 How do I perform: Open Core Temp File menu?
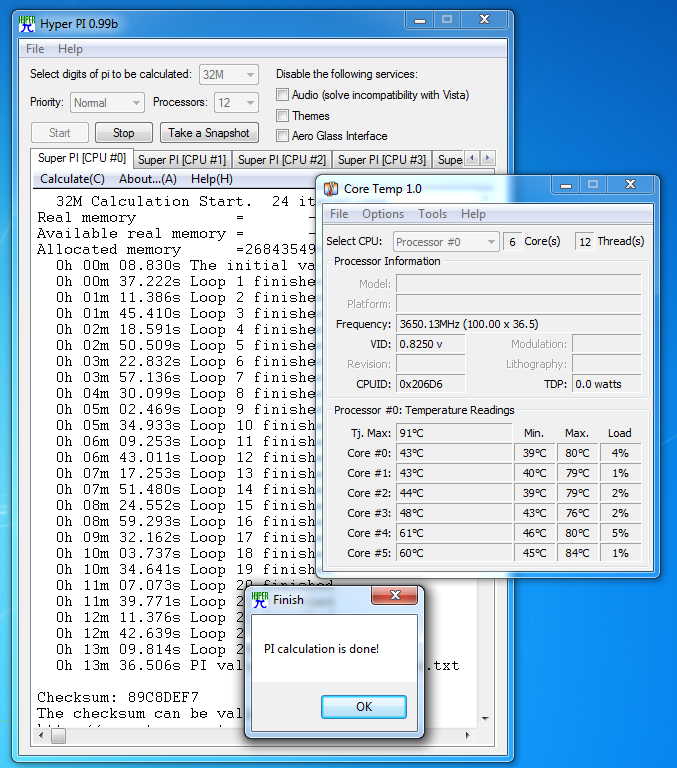pos(339,214)
